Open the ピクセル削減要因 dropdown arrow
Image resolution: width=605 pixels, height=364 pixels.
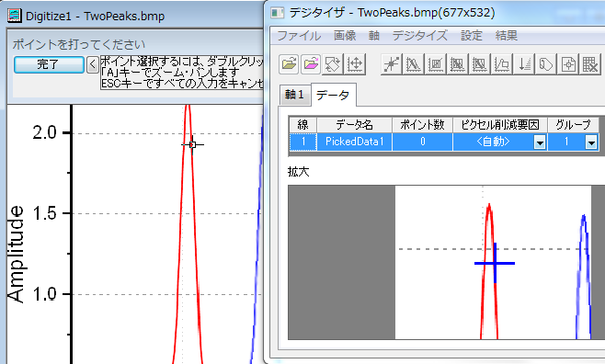[x=540, y=142]
